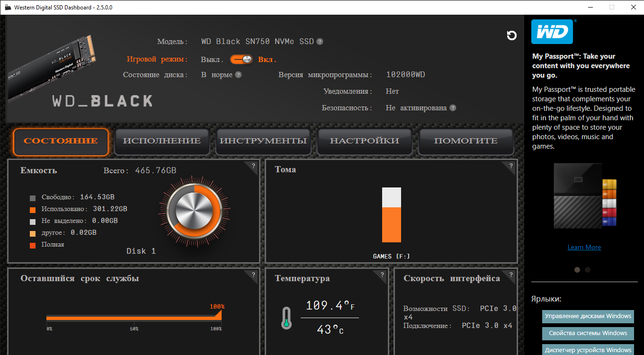
Task: Click the WD logo in sidebar
Action: tap(552, 32)
